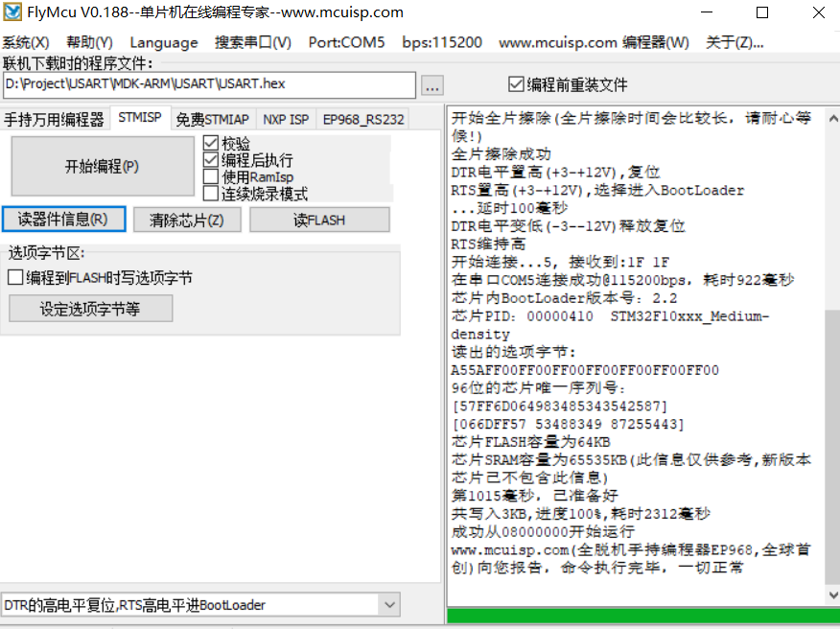Minimize the FlyMcu window
This screenshot has width=840, height=629.
click(x=707, y=12)
